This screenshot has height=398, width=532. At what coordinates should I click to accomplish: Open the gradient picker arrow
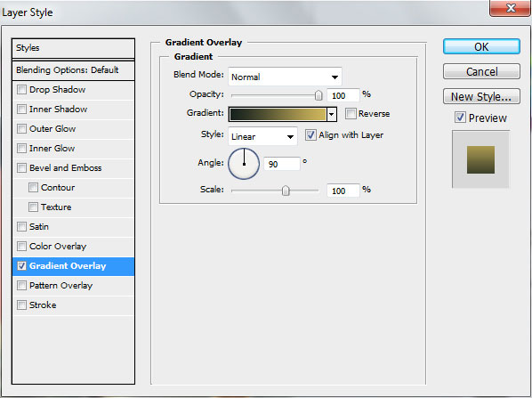[x=332, y=115]
